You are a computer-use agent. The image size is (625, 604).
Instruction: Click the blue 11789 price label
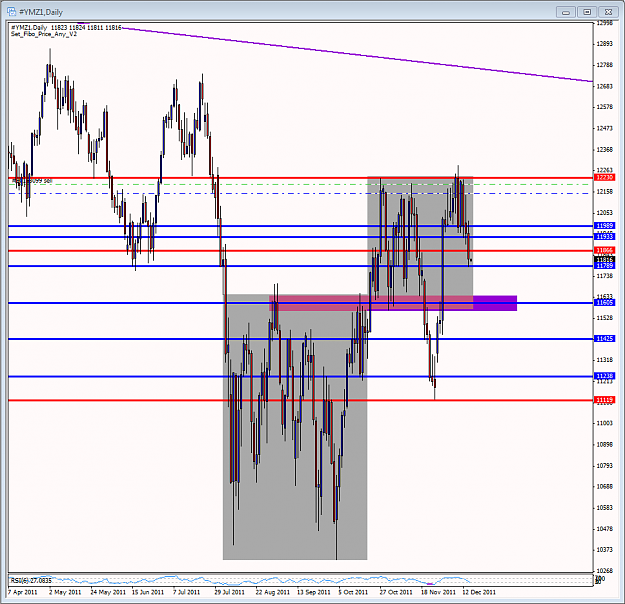[604, 266]
